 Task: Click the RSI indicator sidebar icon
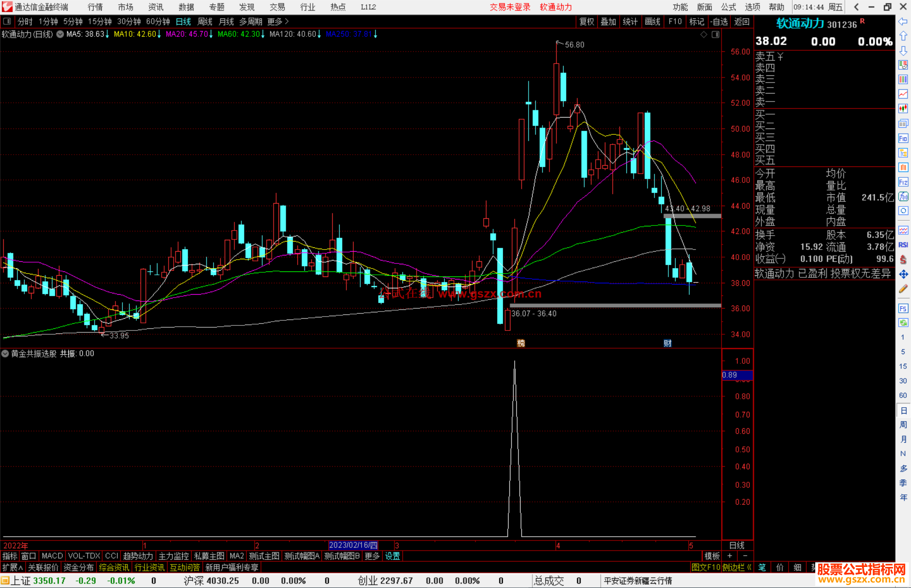click(903, 245)
